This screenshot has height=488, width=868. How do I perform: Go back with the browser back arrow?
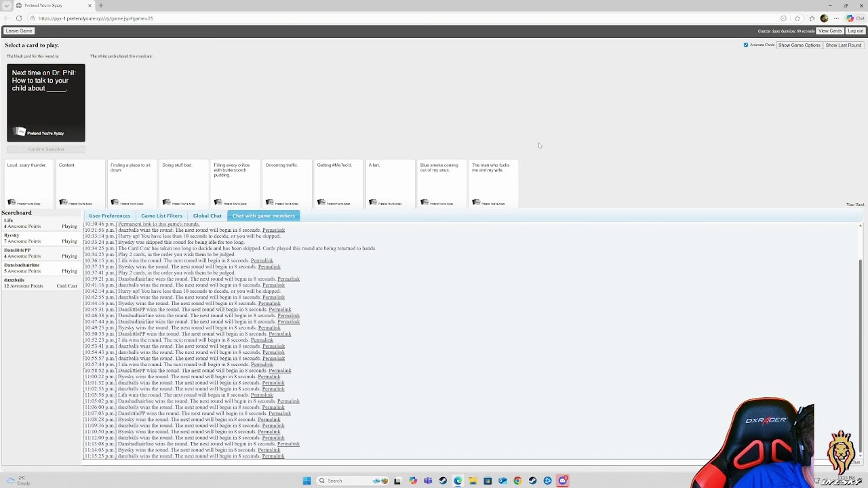click(x=7, y=18)
